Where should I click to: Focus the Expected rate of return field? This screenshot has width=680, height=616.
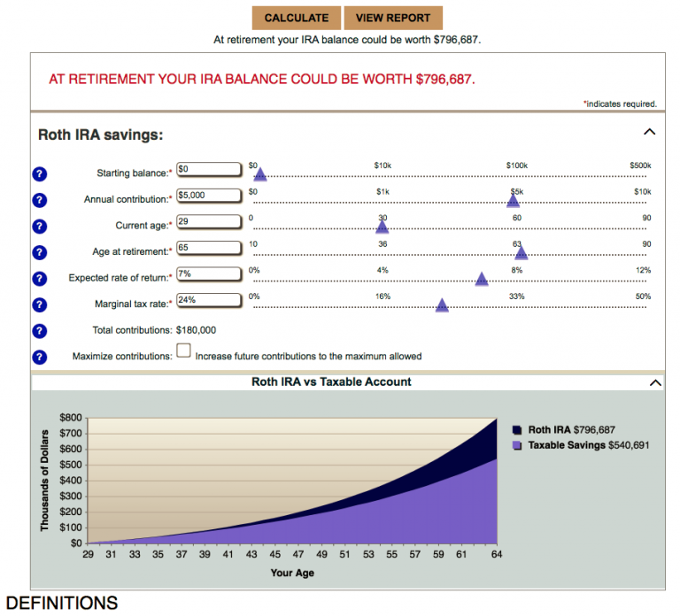pyautogui.click(x=209, y=274)
